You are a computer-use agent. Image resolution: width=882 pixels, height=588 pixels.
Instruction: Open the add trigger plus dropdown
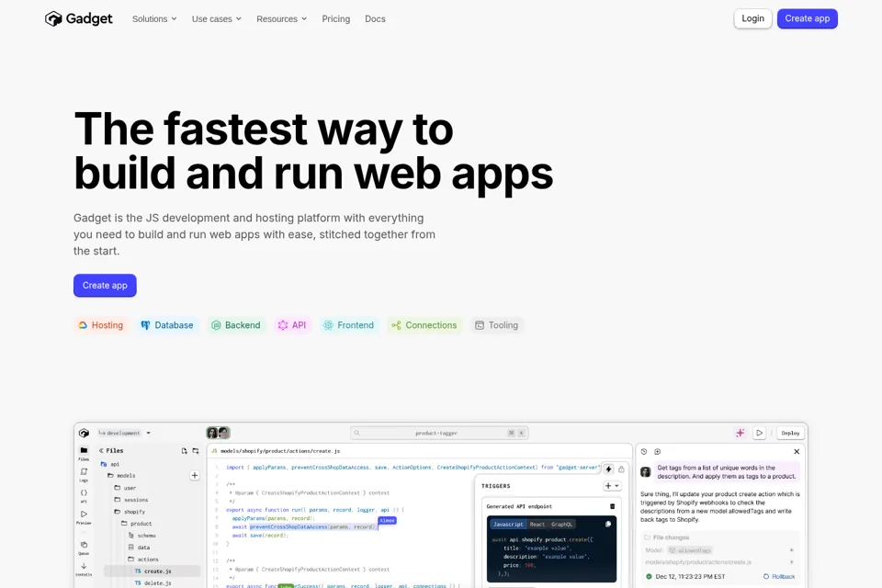[x=612, y=486]
